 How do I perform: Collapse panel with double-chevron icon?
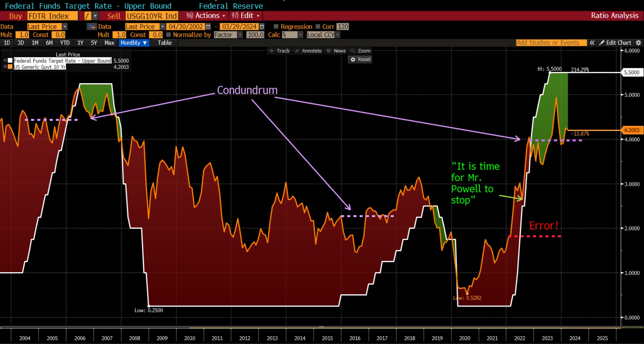click(592, 43)
